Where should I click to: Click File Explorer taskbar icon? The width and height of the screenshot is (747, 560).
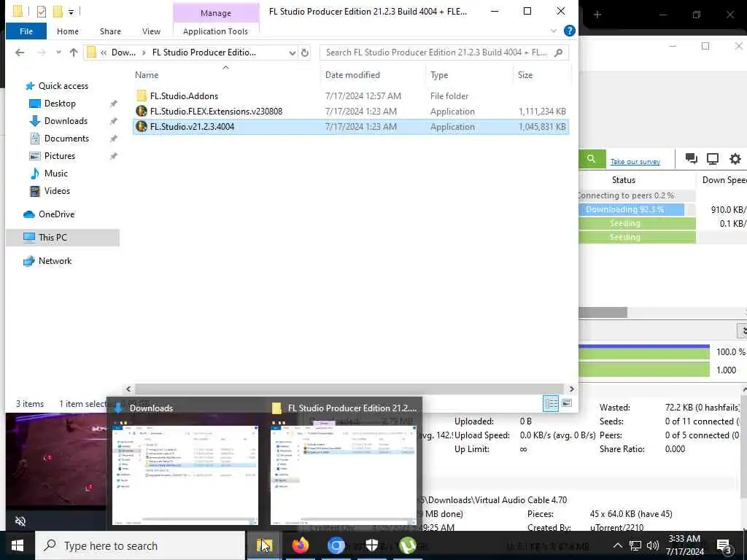[264, 545]
